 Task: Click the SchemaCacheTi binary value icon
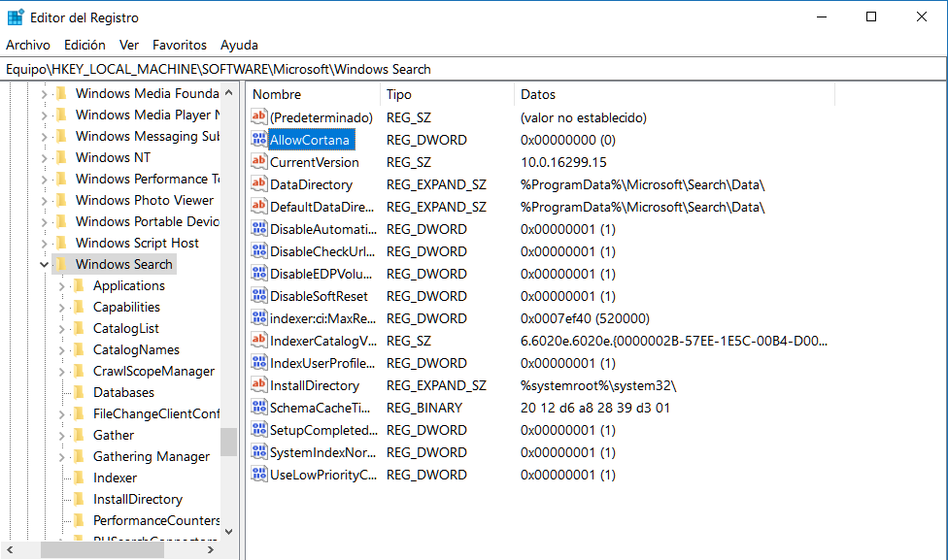point(258,408)
